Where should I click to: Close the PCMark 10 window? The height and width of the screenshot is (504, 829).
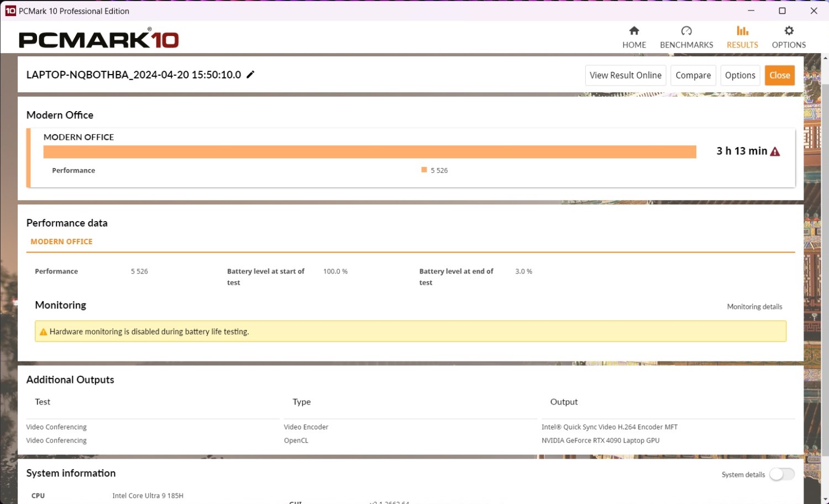tap(814, 11)
